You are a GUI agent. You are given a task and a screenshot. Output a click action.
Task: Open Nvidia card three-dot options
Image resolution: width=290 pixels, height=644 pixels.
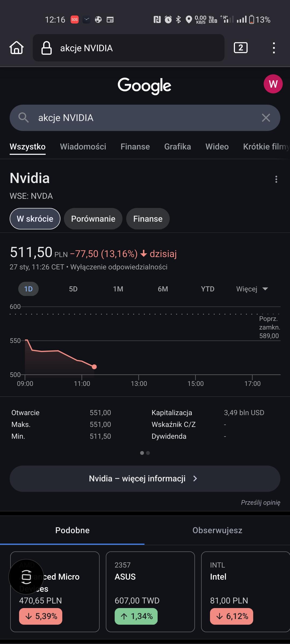[x=276, y=179]
